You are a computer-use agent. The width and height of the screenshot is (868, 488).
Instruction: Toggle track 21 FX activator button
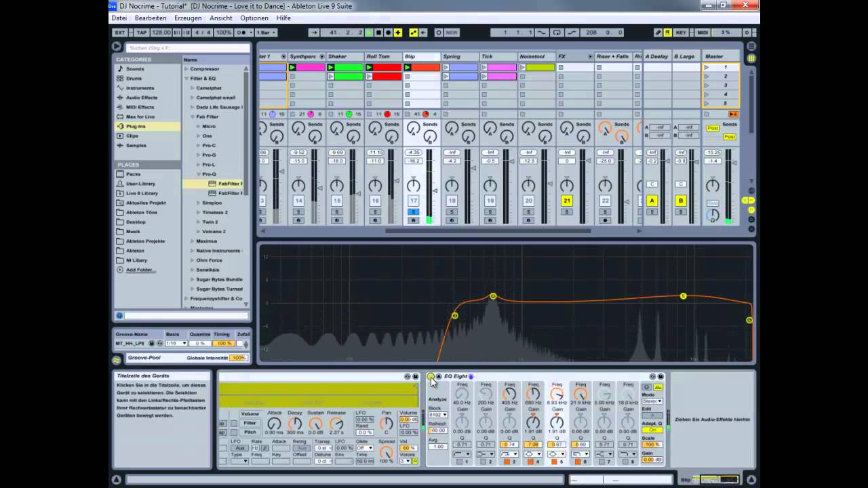(567, 201)
